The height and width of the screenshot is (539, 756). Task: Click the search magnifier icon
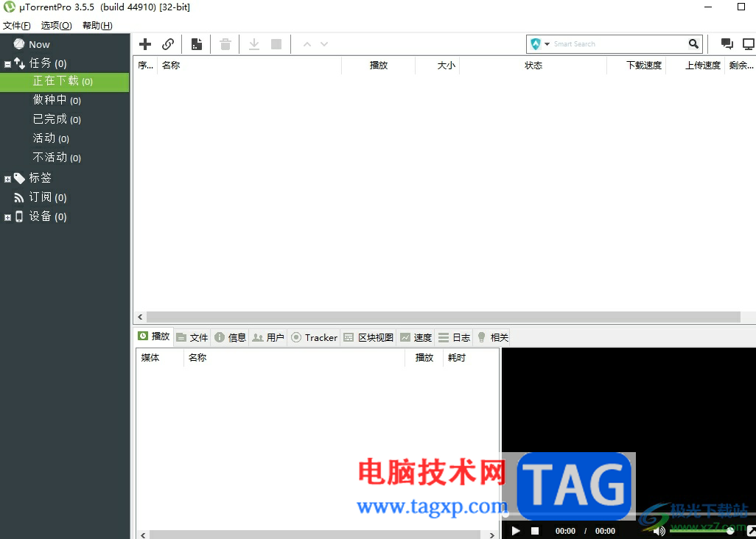pos(693,44)
